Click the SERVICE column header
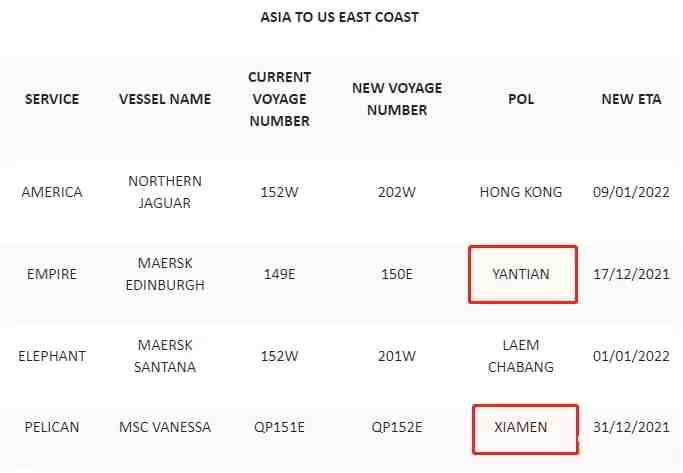This screenshot has width=683, height=473. 52,99
